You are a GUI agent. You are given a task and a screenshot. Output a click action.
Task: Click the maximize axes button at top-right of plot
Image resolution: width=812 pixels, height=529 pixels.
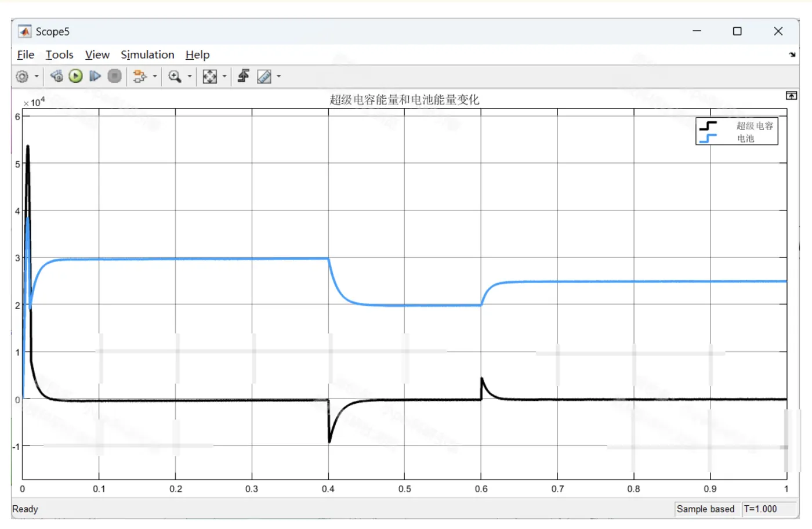pyautogui.click(x=791, y=96)
